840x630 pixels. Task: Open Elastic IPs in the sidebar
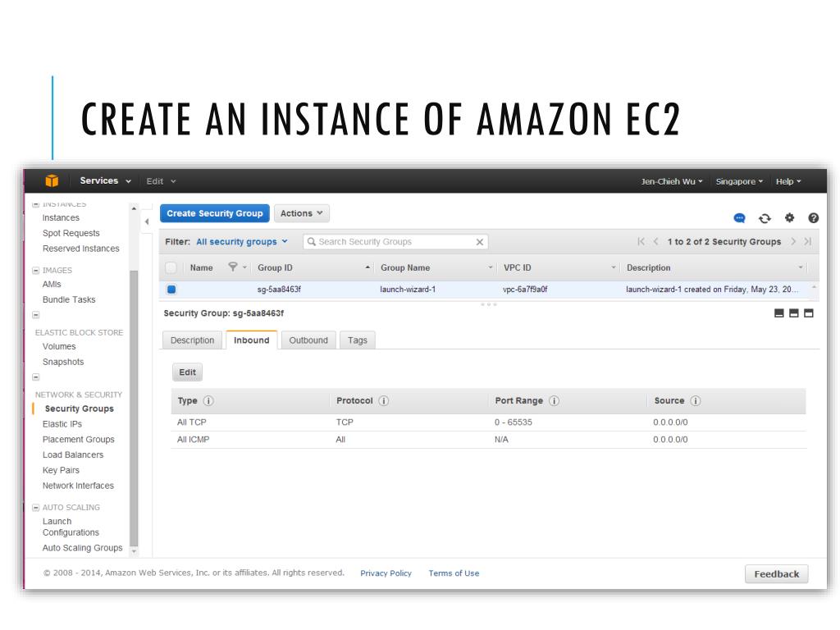pos(62,424)
